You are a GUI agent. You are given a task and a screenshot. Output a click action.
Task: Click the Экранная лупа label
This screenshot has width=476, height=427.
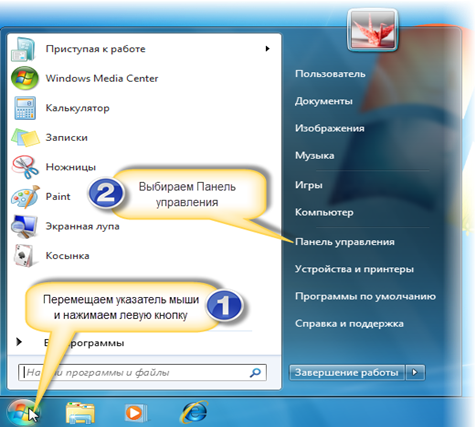(83, 226)
